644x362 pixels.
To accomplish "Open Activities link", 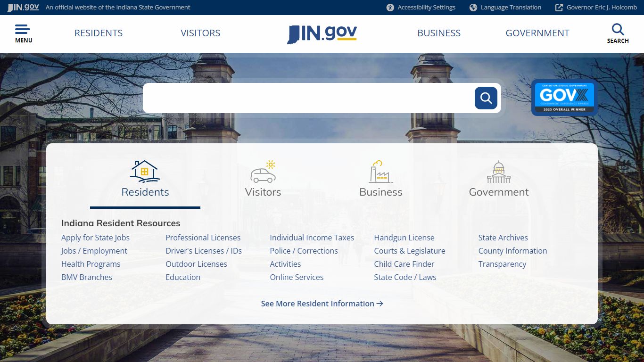I will click(285, 264).
